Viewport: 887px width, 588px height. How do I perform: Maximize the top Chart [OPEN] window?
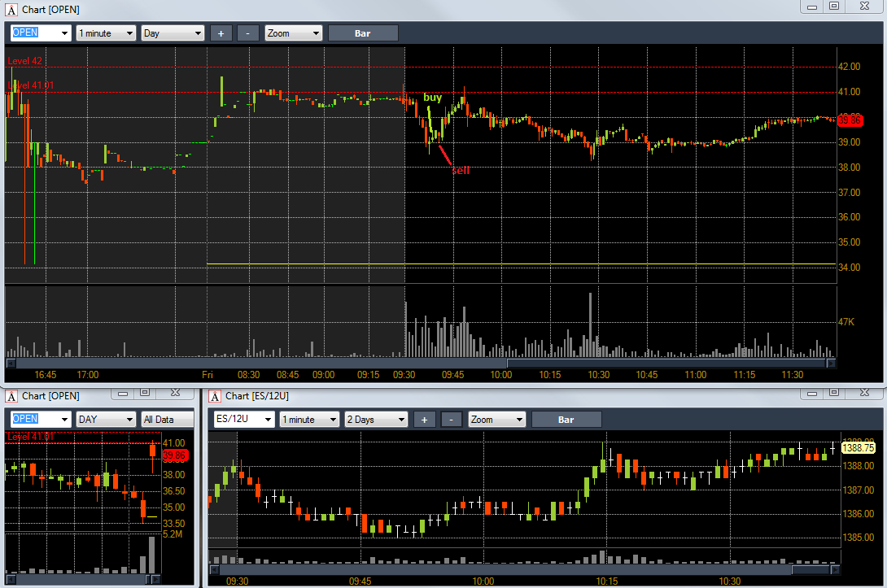[x=834, y=7]
